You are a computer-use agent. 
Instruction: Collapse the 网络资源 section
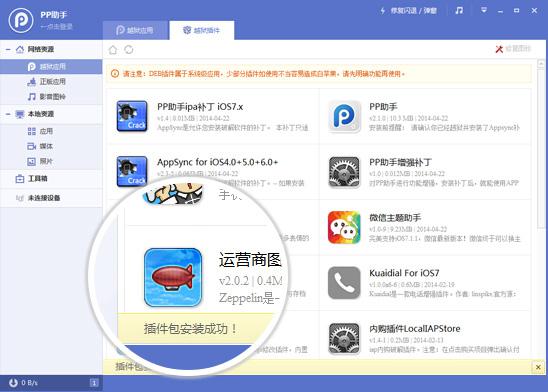click(8, 50)
